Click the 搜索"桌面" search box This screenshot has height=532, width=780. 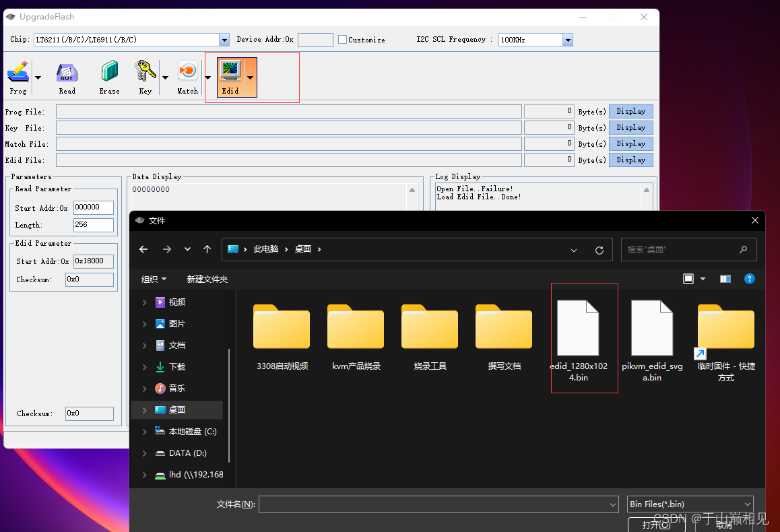click(x=689, y=250)
